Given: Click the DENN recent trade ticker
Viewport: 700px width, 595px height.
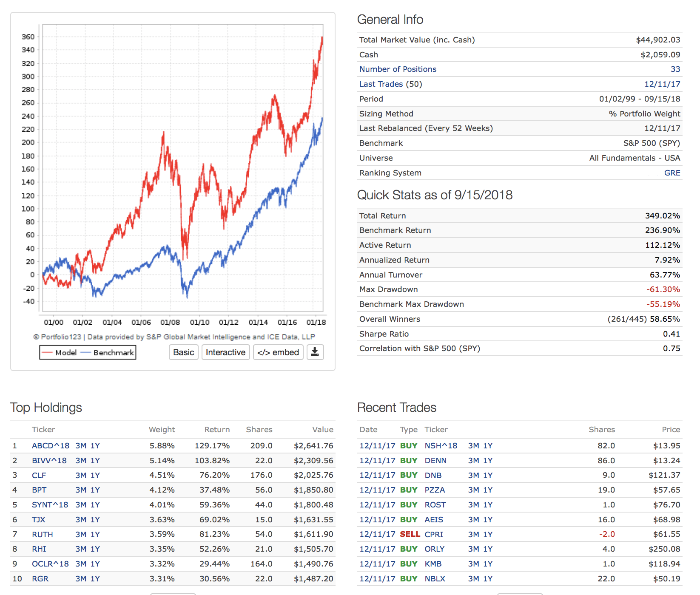Looking at the screenshot, I should [x=435, y=461].
